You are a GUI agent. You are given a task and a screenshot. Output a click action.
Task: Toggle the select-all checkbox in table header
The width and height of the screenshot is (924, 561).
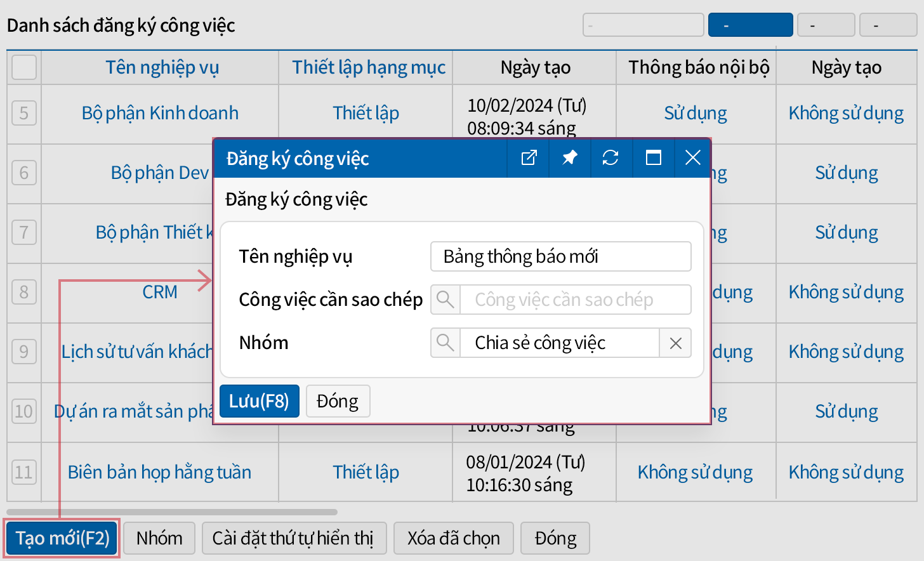click(24, 67)
